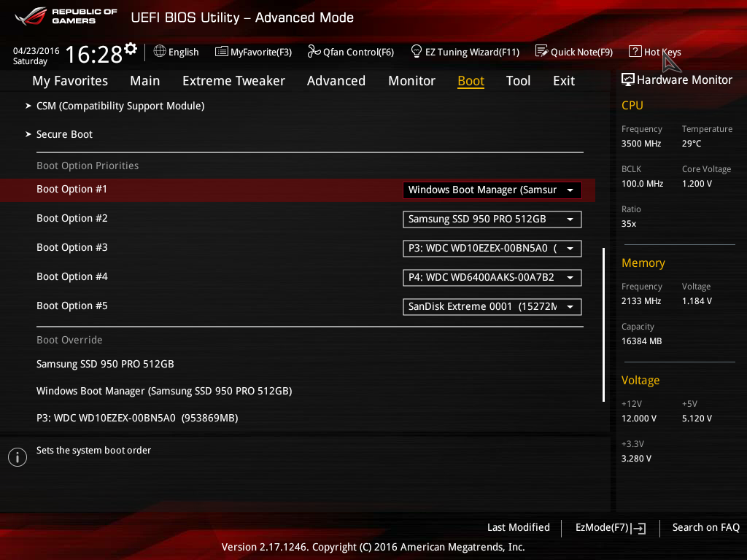Image resolution: width=747 pixels, height=560 pixels.
Task: Open Search on FAQ
Action: tap(705, 528)
